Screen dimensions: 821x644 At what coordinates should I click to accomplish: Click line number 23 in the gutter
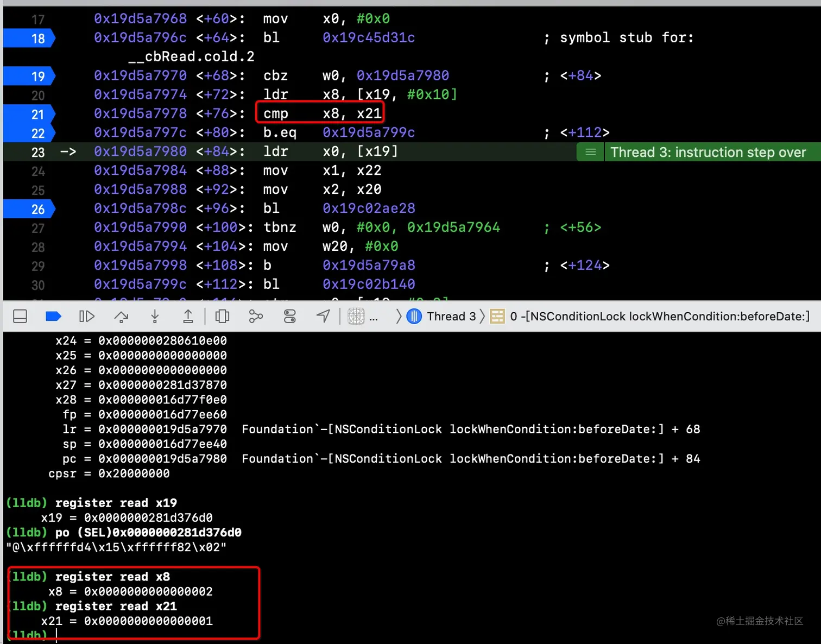(x=38, y=153)
